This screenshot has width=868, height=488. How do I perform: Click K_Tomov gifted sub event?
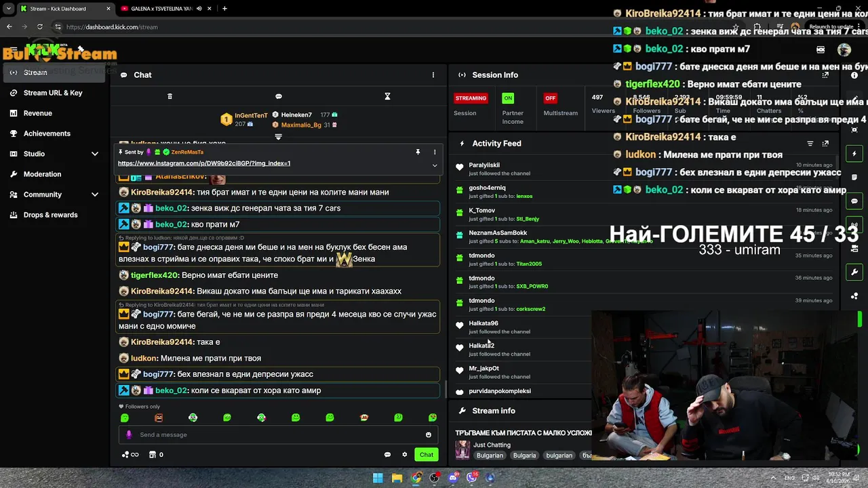coord(643,214)
